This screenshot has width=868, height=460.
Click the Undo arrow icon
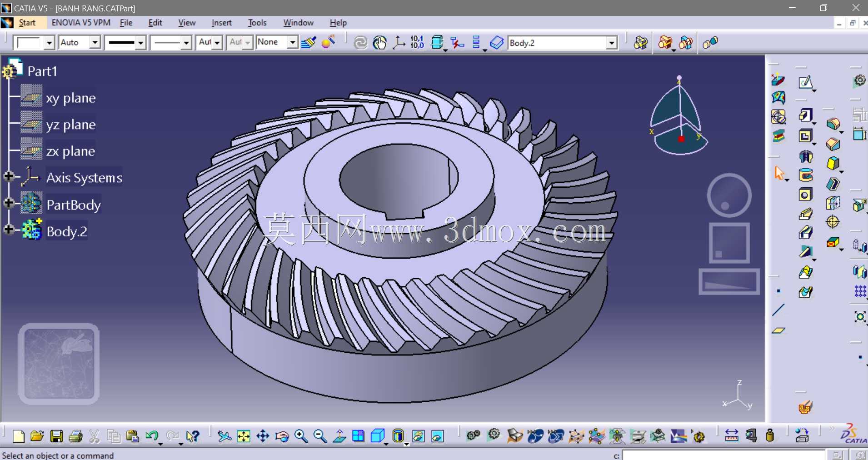[x=152, y=436]
